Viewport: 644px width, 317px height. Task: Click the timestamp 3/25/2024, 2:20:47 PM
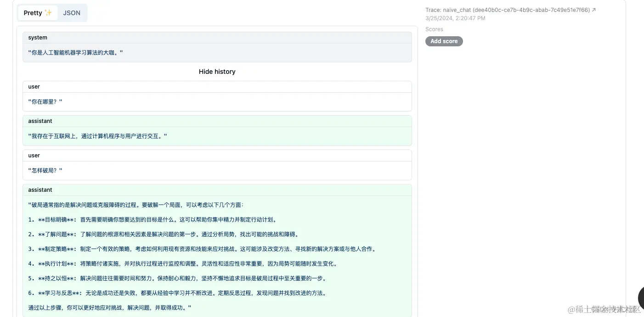click(455, 18)
